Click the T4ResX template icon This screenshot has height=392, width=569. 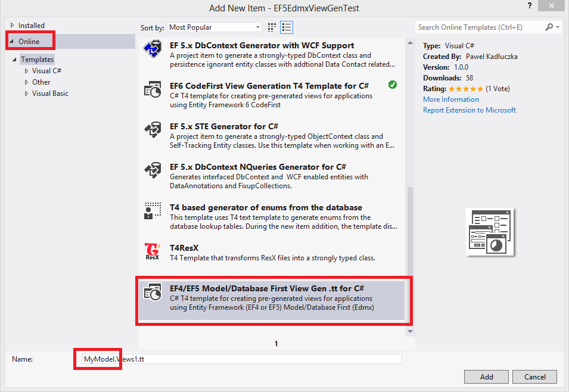coord(153,251)
